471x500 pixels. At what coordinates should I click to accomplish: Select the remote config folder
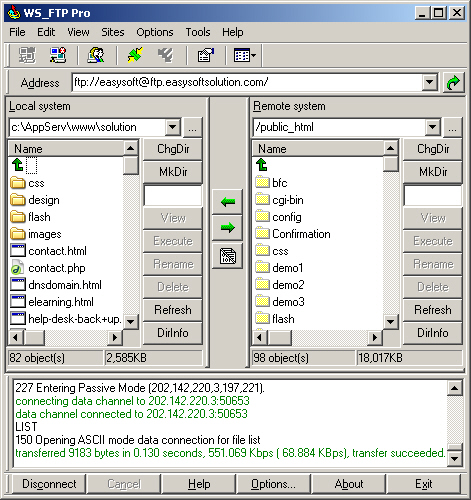[x=279, y=217]
